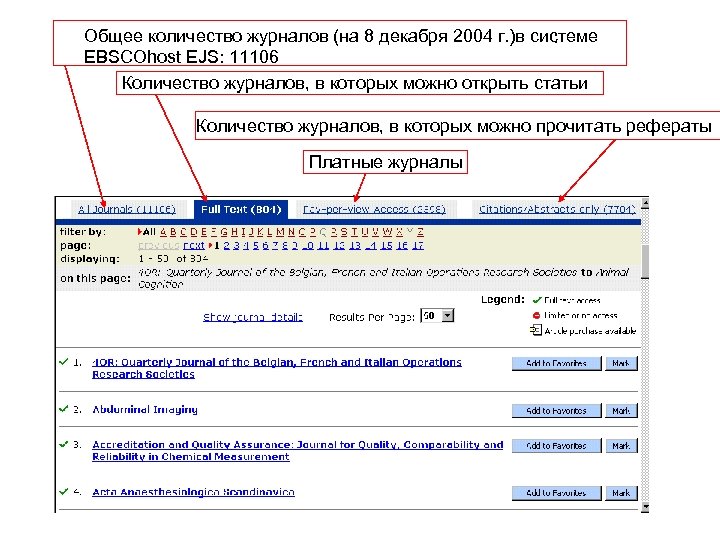Open Accreditation and Quality Assurance journal
The height and width of the screenshot is (540, 720).
click(x=298, y=450)
